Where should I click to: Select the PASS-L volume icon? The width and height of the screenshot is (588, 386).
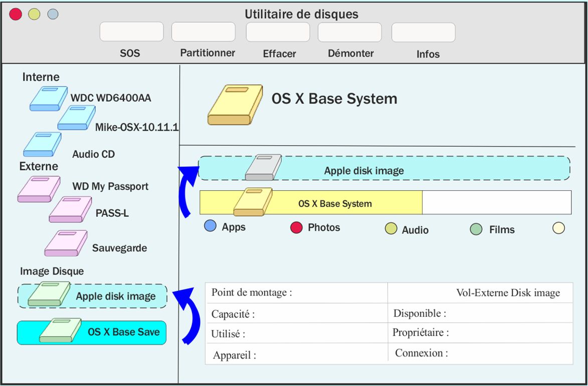point(70,209)
